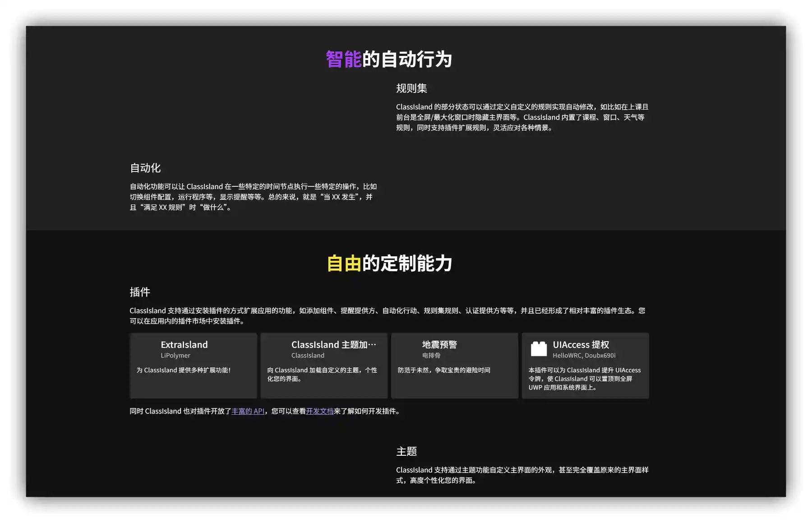The width and height of the screenshot is (812, 523).
Task: Open the ExtraIsland plugin card
Action: (194, 366)
